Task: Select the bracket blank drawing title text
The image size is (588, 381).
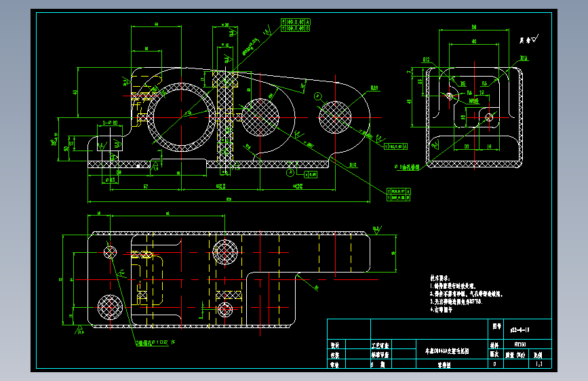Action: pos(447,351)
